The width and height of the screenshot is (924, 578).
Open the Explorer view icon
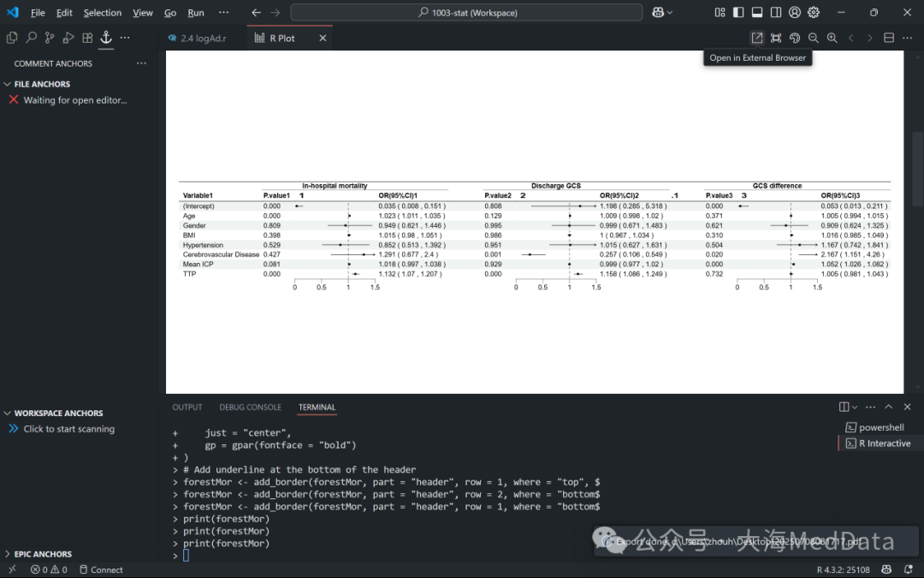[12, 38]
